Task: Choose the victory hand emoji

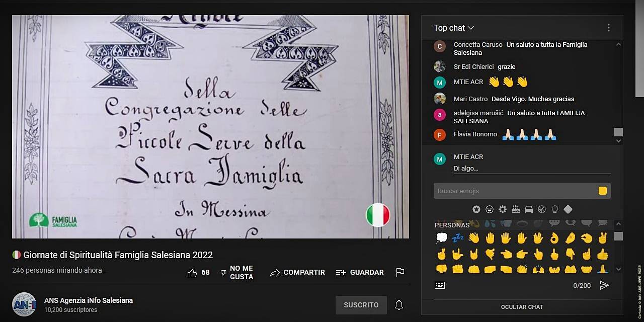Action: point(603,238)
